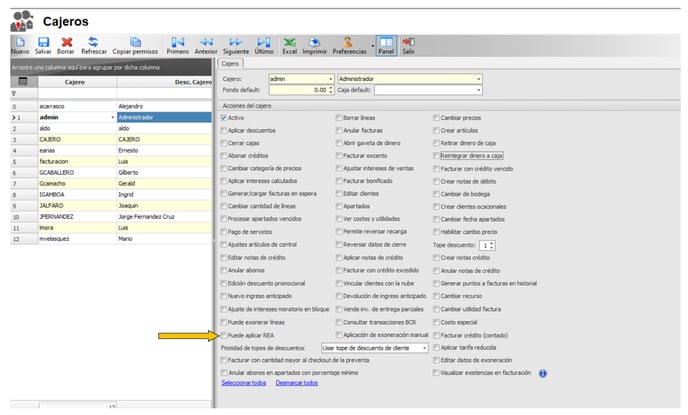Check Anular abonos option
This screenshot has width=688, height=415.
pyautogui.click(x=224, y=271)
